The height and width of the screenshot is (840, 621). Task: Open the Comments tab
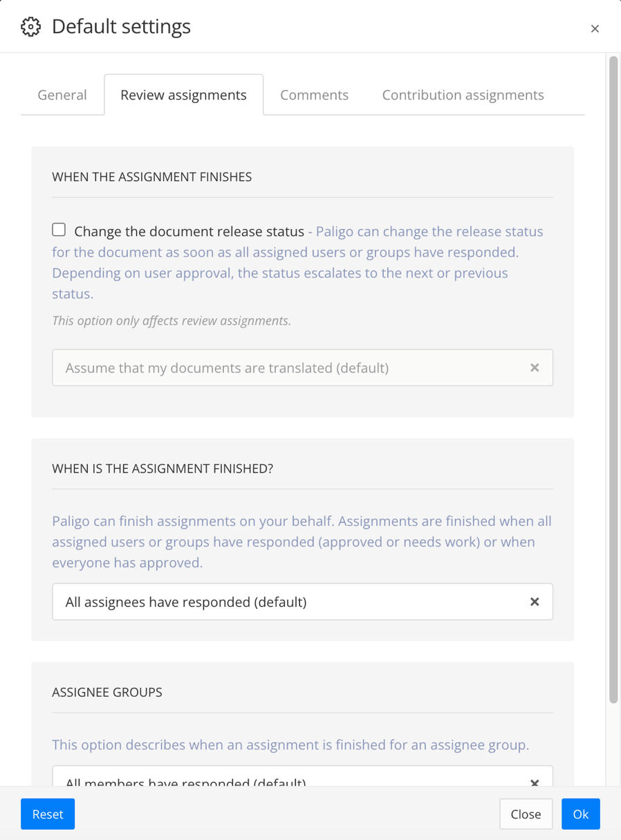pyautogui.click(x=314, y=94)
